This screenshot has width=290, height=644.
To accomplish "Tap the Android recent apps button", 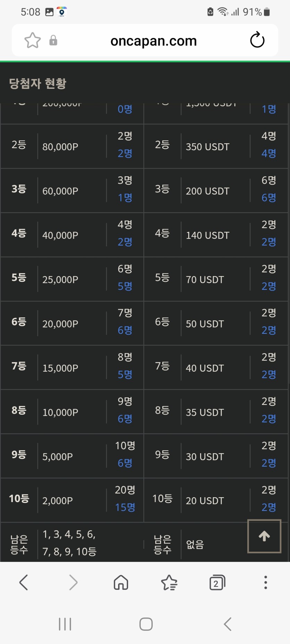I will 65,624.
